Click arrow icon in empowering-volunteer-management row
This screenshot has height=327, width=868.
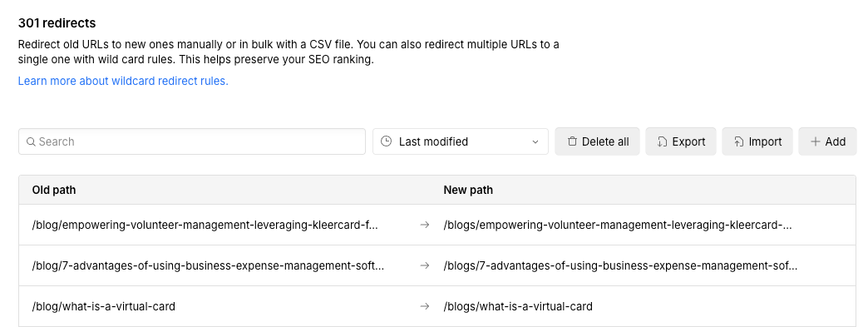(x=425, y=225)
